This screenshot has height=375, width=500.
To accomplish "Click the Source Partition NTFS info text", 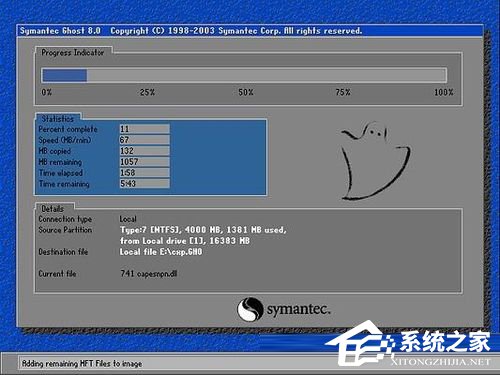I will 203,235.
